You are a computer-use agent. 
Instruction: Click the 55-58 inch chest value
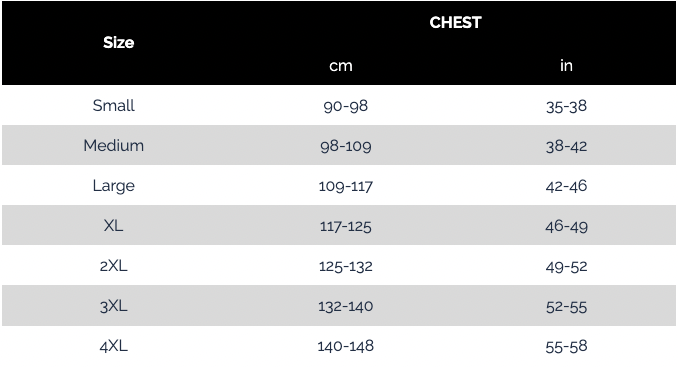(x=566, y=346)
